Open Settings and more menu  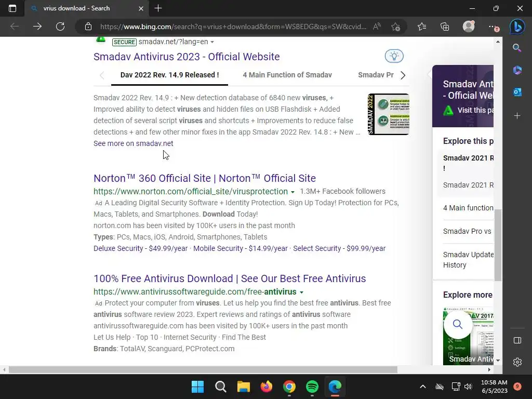pyautogui.click(x=493, y=26)
